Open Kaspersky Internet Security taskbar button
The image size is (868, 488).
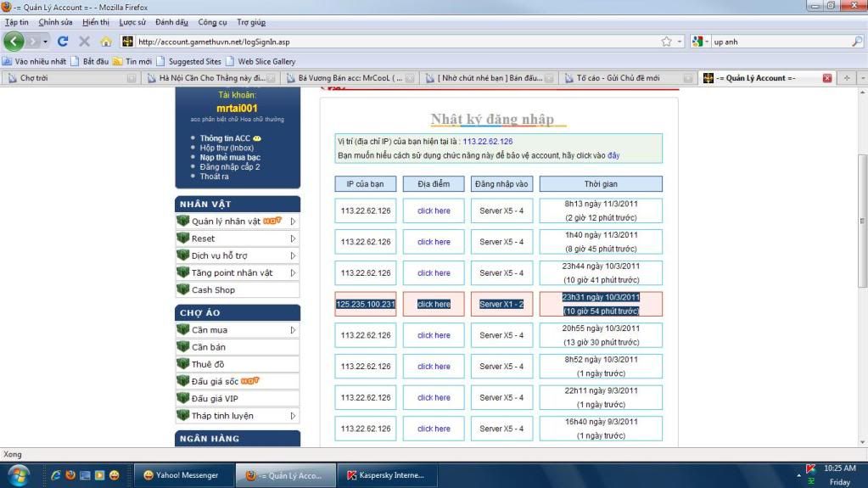[387, 475]
